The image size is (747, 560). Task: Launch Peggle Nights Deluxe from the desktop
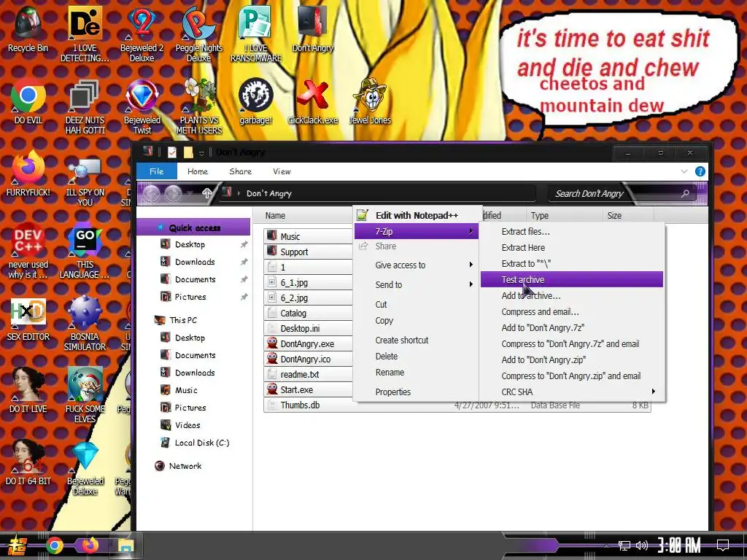point(198,34)
